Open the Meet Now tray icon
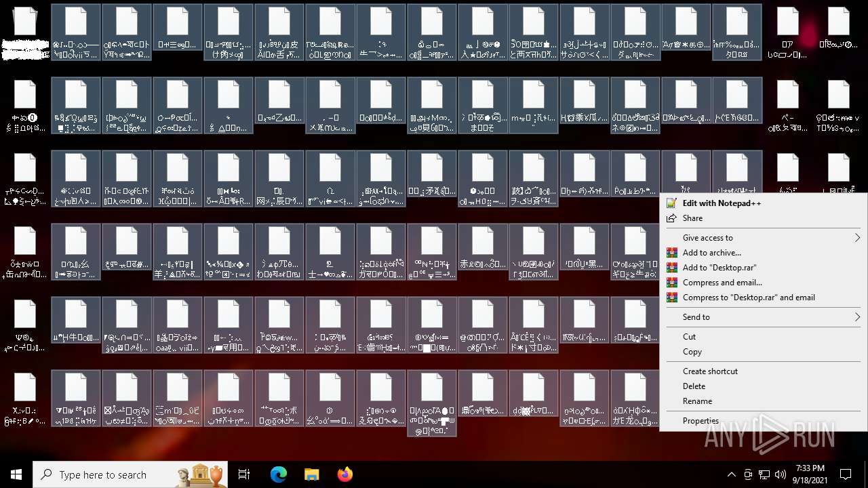 (x=748, y=474)
